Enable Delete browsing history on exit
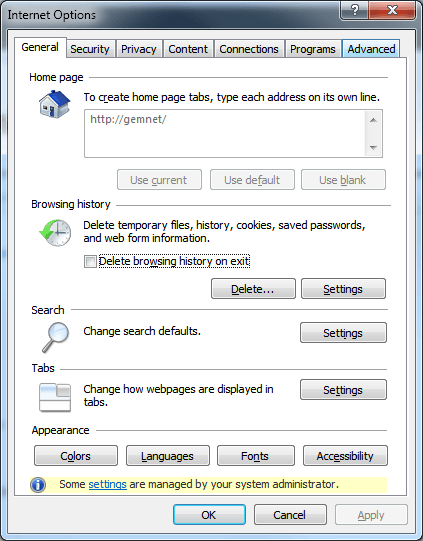 90,262
